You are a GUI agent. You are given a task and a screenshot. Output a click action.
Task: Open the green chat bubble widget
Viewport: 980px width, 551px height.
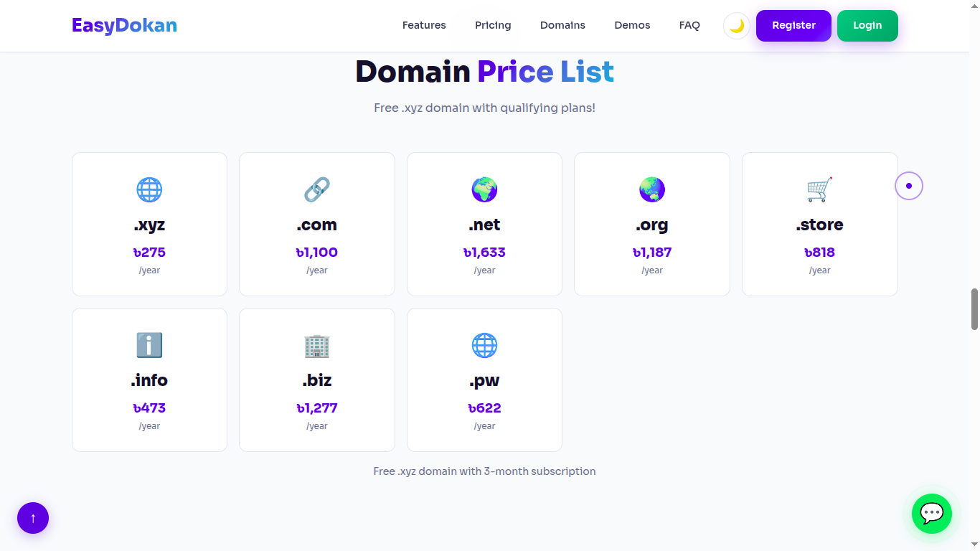point(932,514)
